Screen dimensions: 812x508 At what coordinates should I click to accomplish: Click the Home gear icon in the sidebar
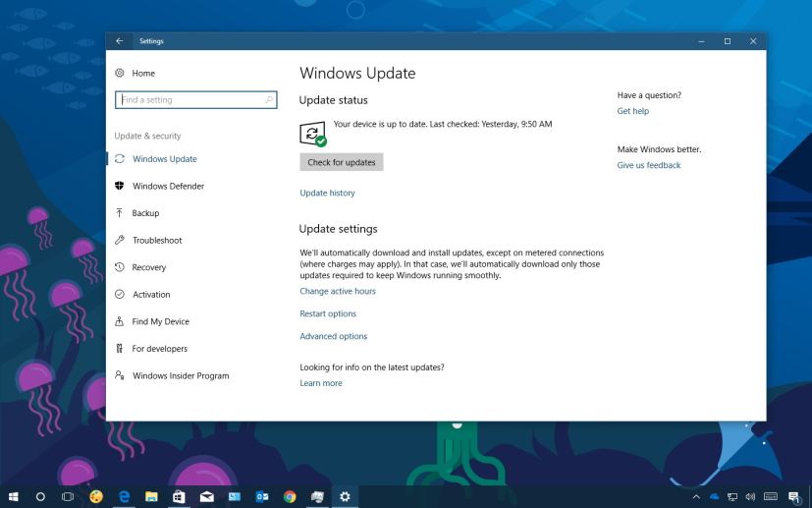point(120,73)
